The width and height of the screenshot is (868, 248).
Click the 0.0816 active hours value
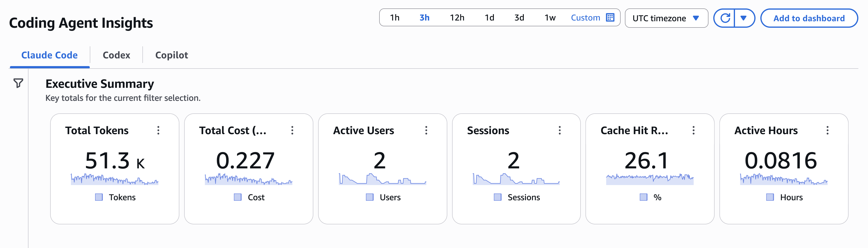tap(781, 160)
